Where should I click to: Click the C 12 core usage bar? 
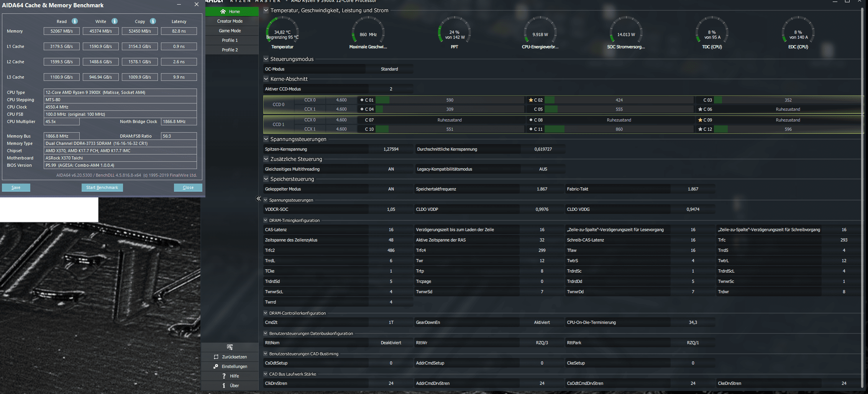point(788,129)
